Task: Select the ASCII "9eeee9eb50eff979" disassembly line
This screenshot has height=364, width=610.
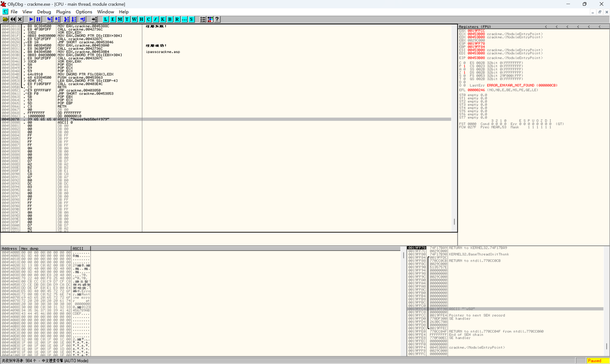Action: (83, 119)
